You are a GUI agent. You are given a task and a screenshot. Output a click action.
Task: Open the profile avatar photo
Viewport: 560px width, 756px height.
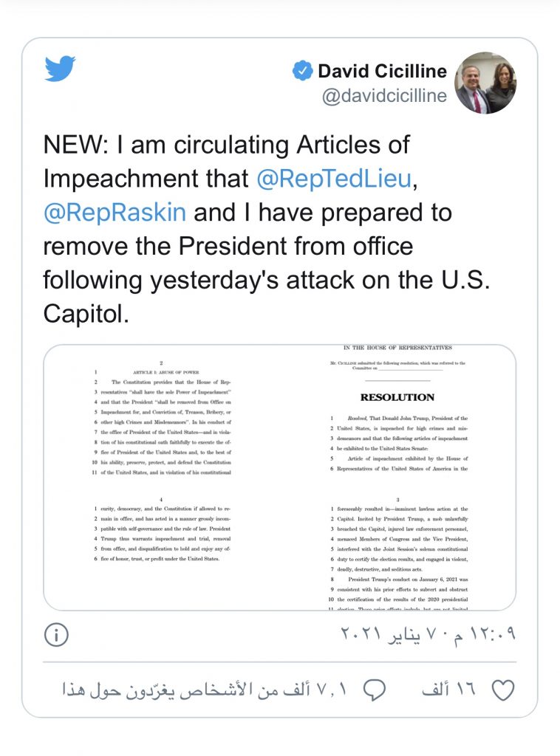(x=485, y=83)
